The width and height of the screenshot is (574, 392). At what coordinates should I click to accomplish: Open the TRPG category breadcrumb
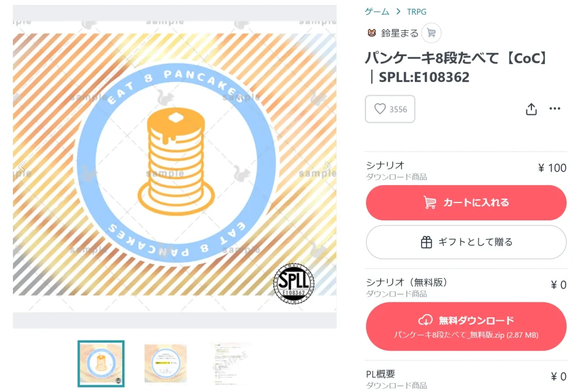(x=416, y=12)
